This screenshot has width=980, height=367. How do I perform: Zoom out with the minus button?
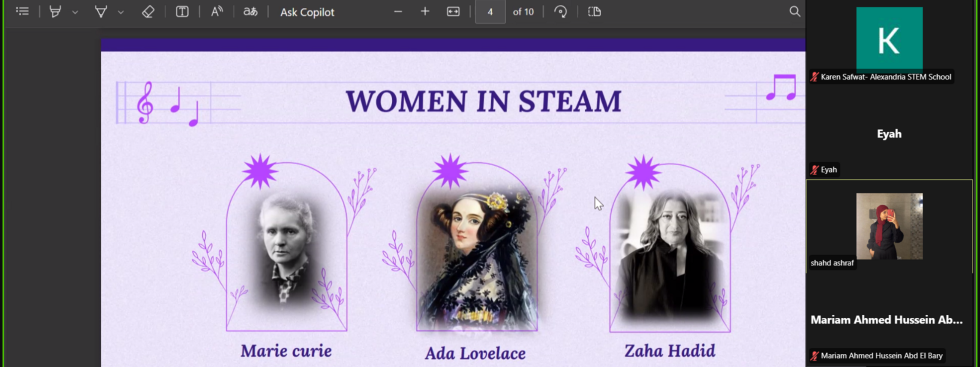pyautogui.click(x=398, y=12)
